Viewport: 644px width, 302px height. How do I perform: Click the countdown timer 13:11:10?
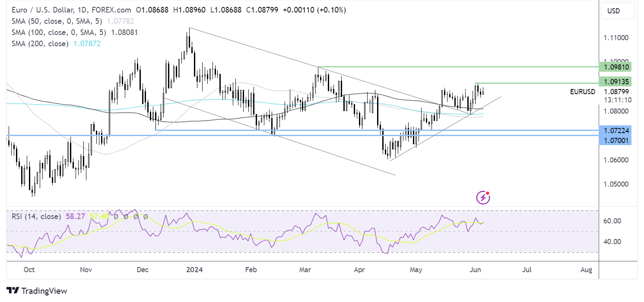click(617, 99)
